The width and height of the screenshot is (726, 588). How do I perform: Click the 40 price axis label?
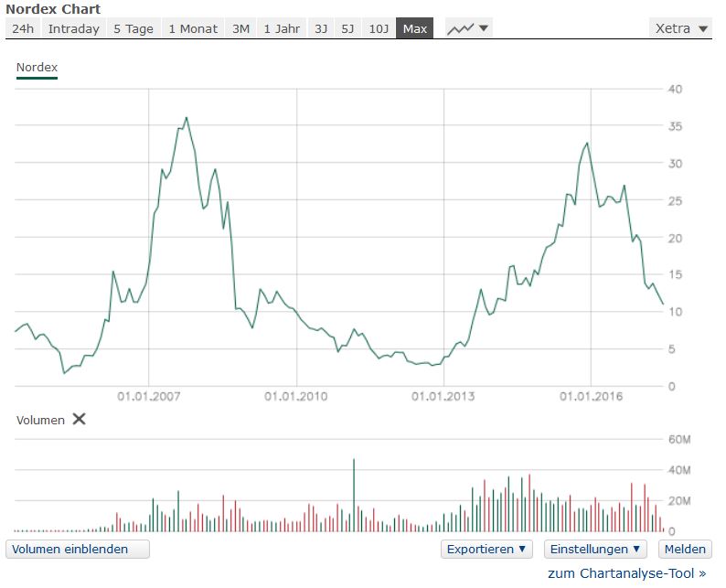[x=675, y=89]
